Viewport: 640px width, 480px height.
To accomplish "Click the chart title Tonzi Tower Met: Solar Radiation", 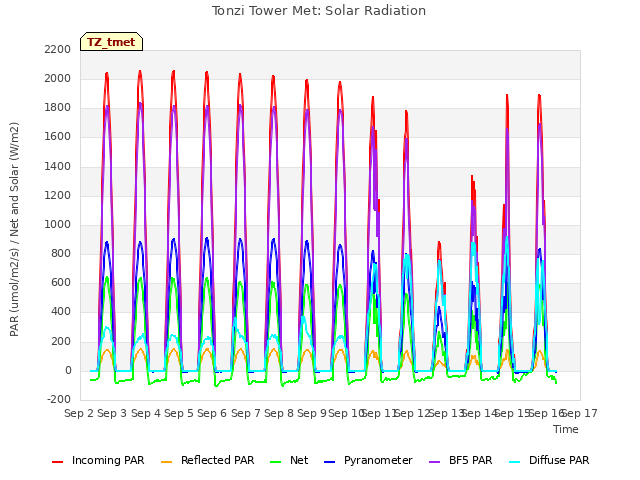I will click(x=319, y=11).
